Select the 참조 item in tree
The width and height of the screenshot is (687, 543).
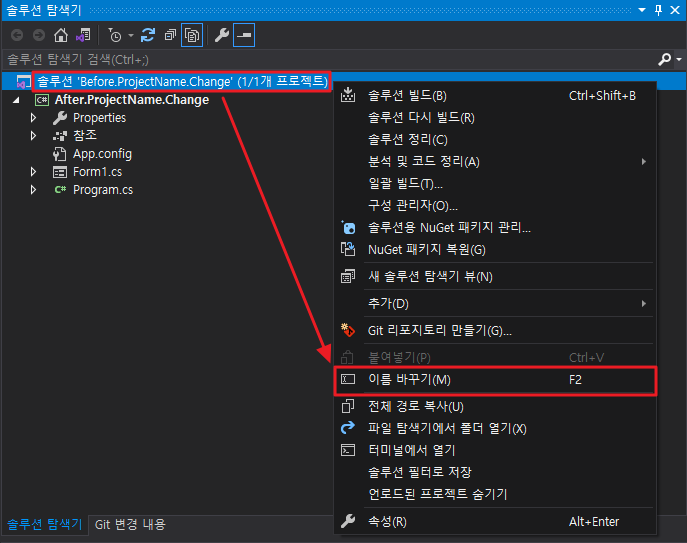pos(85,135)
